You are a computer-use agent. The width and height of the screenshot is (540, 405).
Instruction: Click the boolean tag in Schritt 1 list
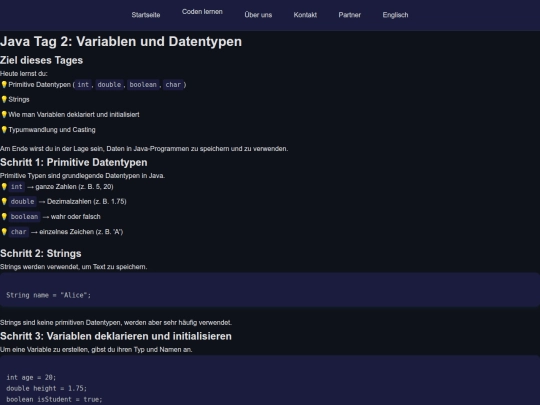coord(24,217)
